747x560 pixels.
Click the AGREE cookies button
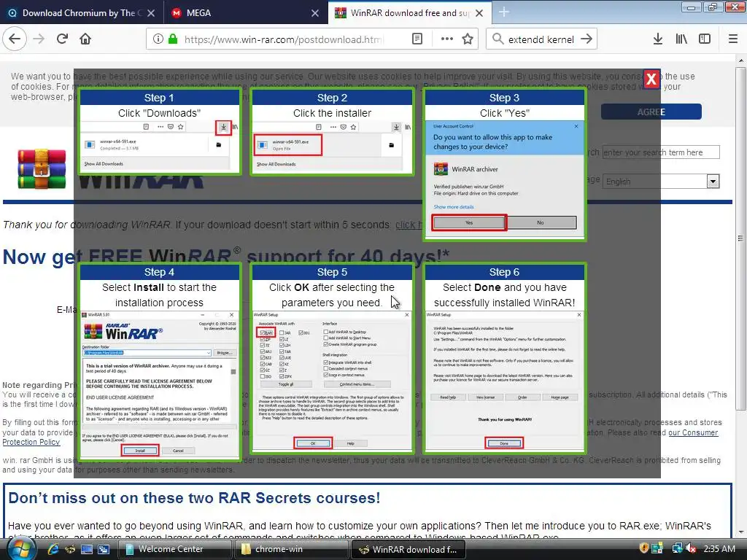pos(651,112)
